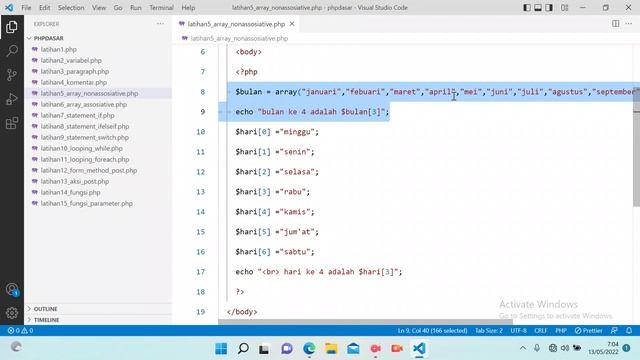Screen dimensions: 640x360
Task: Open the Selection menu
Action: (71, 7)
